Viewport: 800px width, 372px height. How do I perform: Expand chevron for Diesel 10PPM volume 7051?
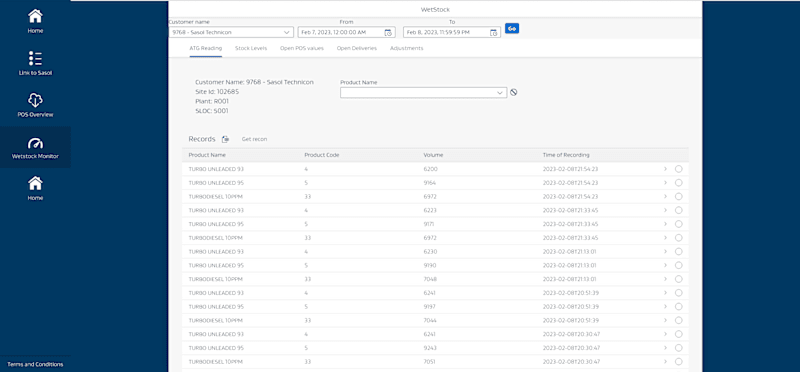click(x=665, y=362)
